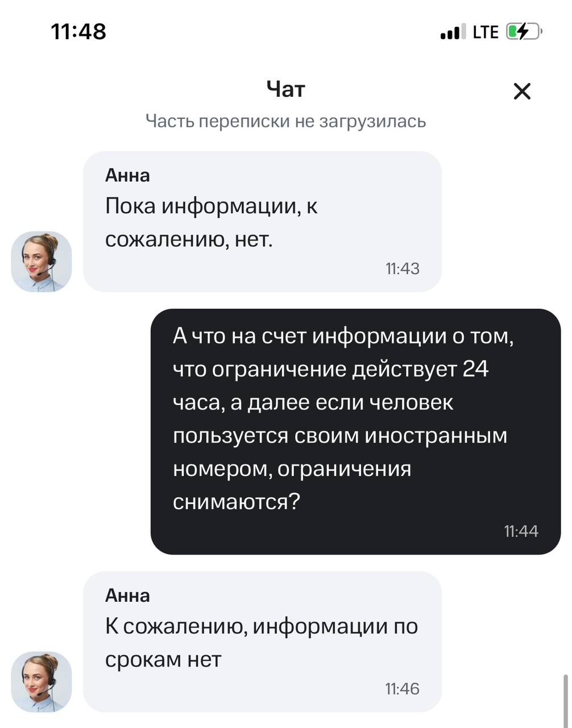The image size is (572, 728).
Task: Tap Anna's avatar beside the 11:46 message
Action: pyautogui.click(x=42, y=681)
